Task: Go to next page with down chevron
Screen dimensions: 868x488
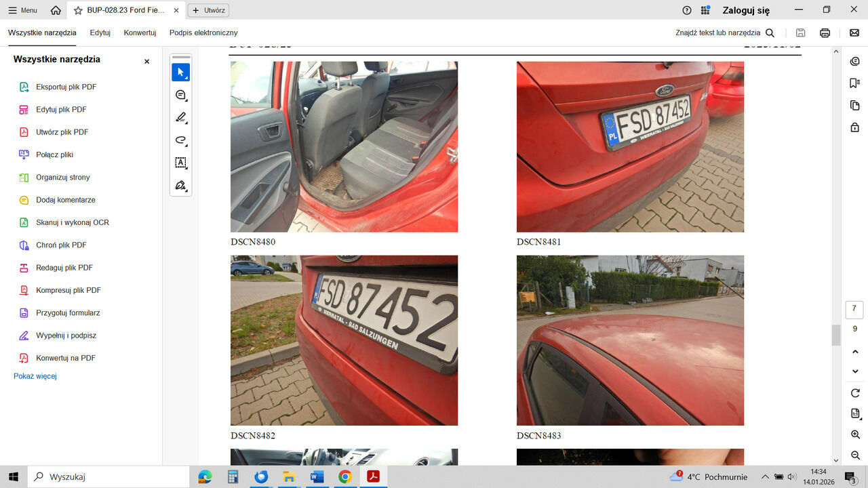Action: [x=855, y=371]
